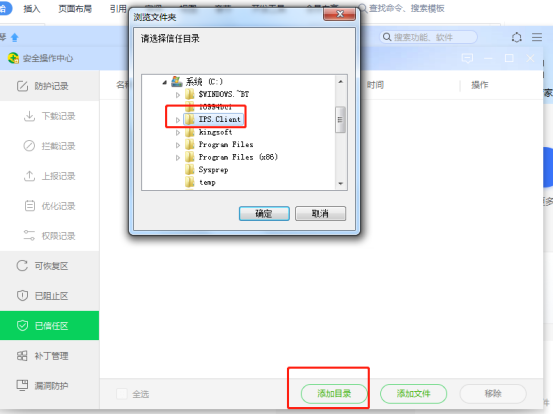Click the 添加文件 button
Screen dimensions: 554x414
413,394
